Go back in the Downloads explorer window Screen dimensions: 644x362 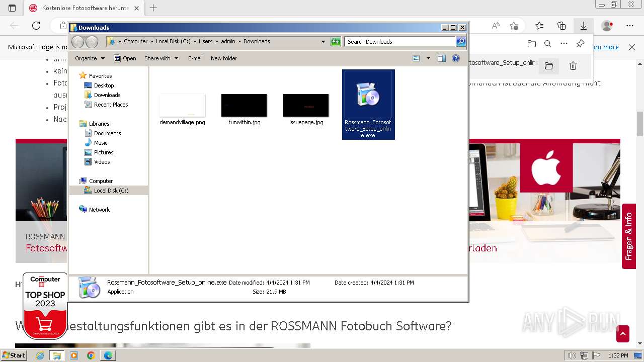77,42
